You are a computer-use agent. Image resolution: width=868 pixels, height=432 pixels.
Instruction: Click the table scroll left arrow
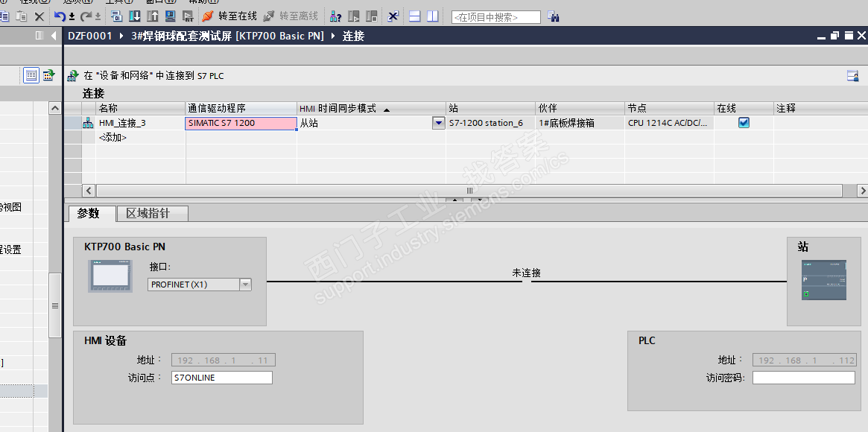pyautogui.click(x=89, y=190)
